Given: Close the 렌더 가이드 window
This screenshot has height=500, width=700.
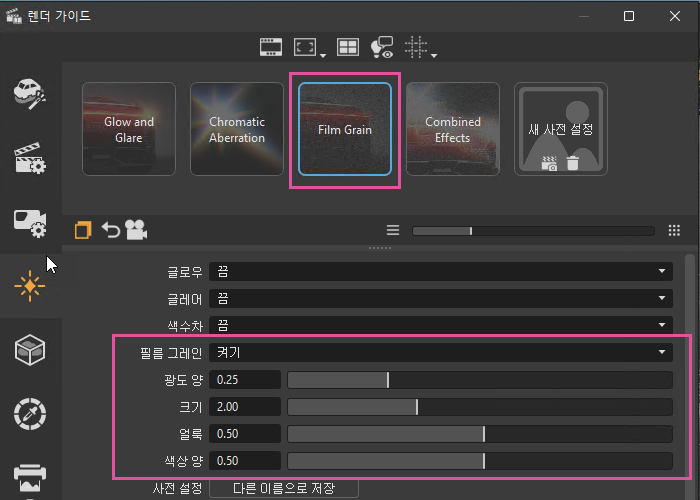Looking at the screenshot, I should point(675,16).
